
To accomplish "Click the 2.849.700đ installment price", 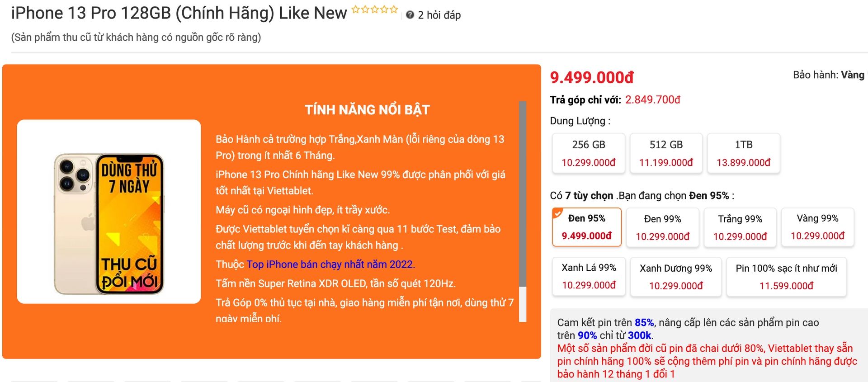I will tap(652, 100).
